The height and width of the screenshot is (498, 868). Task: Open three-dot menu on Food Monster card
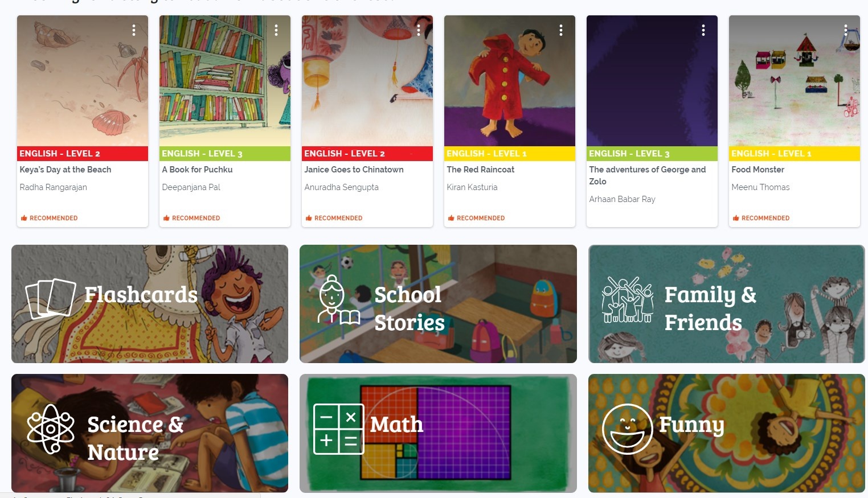[846, 30]
